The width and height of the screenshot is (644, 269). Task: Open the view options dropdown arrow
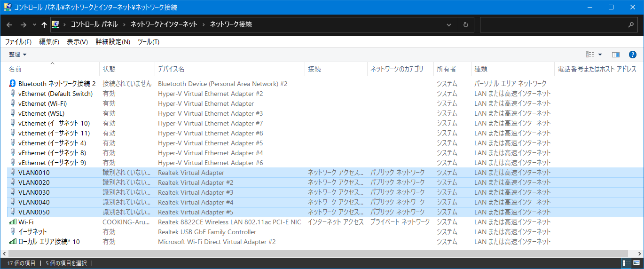600,55
